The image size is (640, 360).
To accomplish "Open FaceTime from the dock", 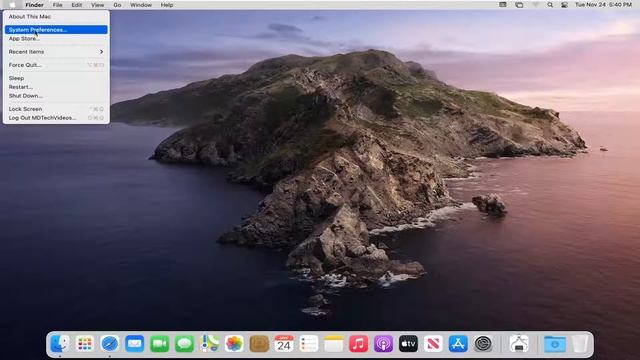I will [x=159, y=344].
